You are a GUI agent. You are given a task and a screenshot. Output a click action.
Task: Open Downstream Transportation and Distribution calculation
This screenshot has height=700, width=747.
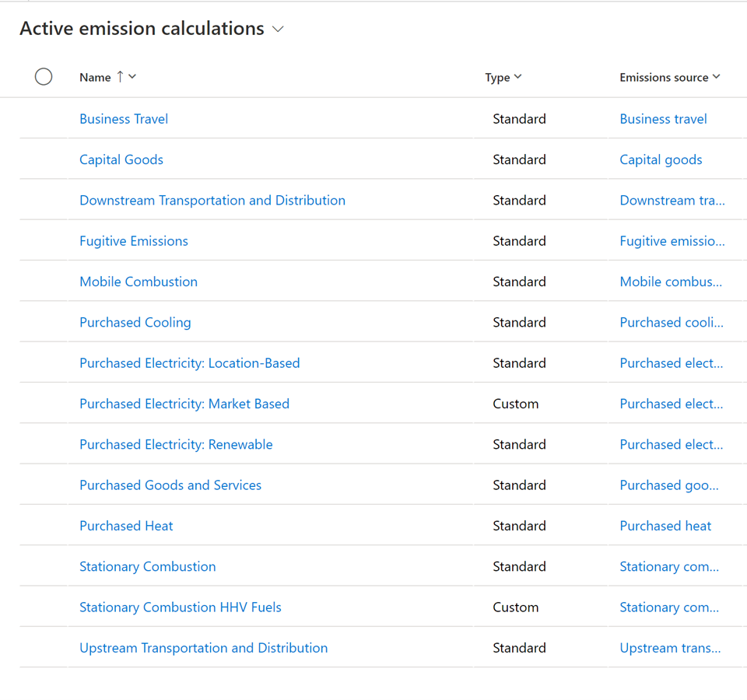click(212, 201)
